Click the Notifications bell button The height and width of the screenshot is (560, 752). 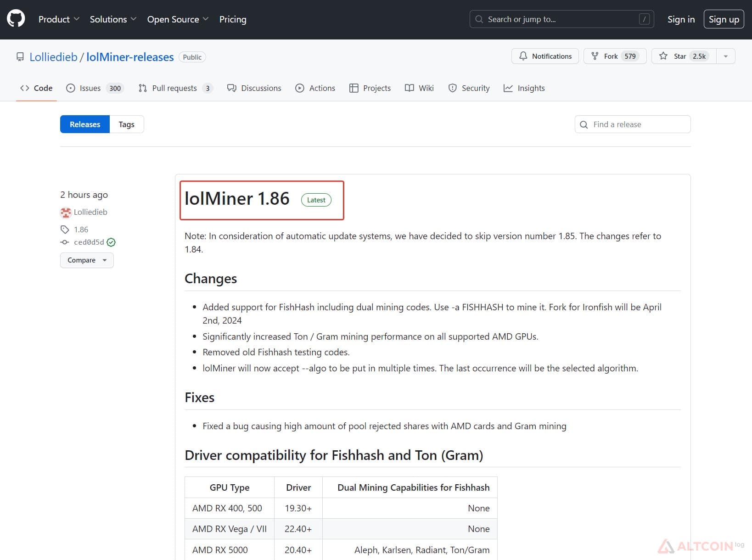545,56
